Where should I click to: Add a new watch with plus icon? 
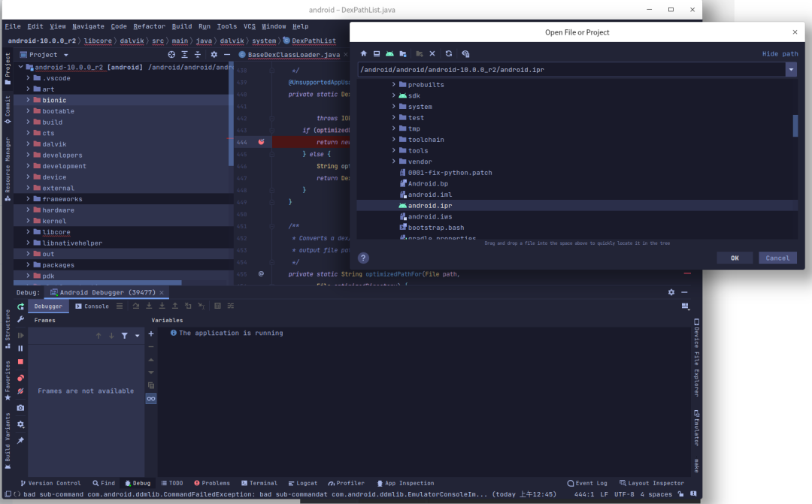point(151,333)
